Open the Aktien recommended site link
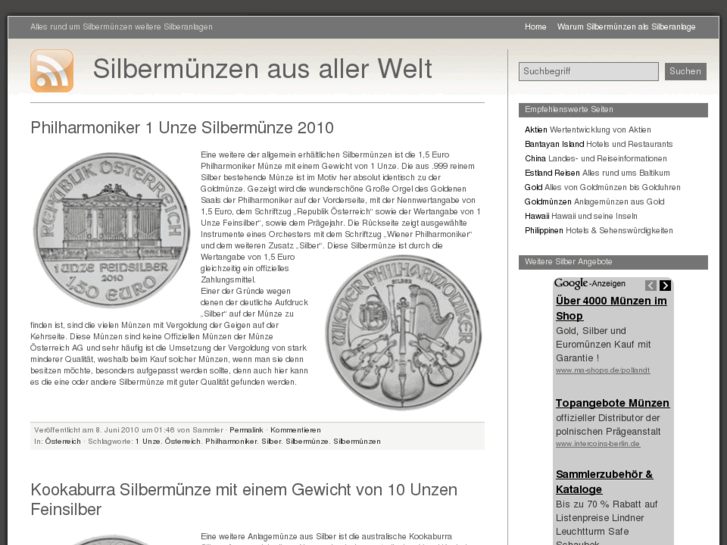This screenshot has width=727, height=545. 536,130
